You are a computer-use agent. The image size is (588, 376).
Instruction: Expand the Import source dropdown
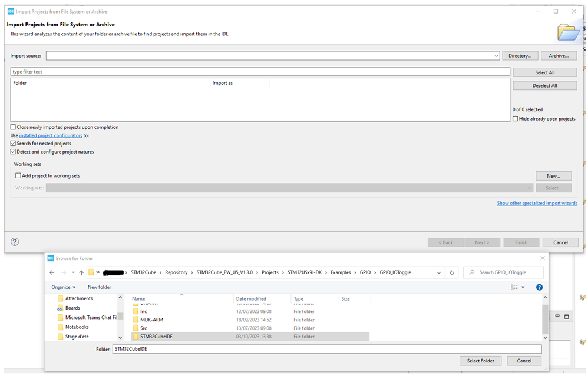pyautogui.click(x=496, y=56)
